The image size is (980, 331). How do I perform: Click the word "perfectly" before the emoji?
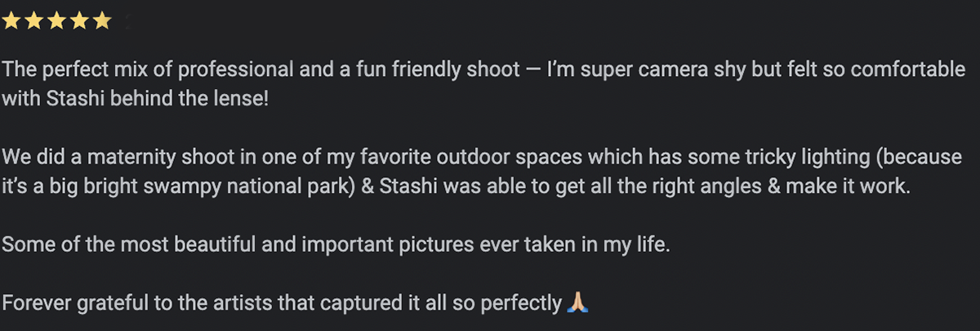[x=522, y=303]
